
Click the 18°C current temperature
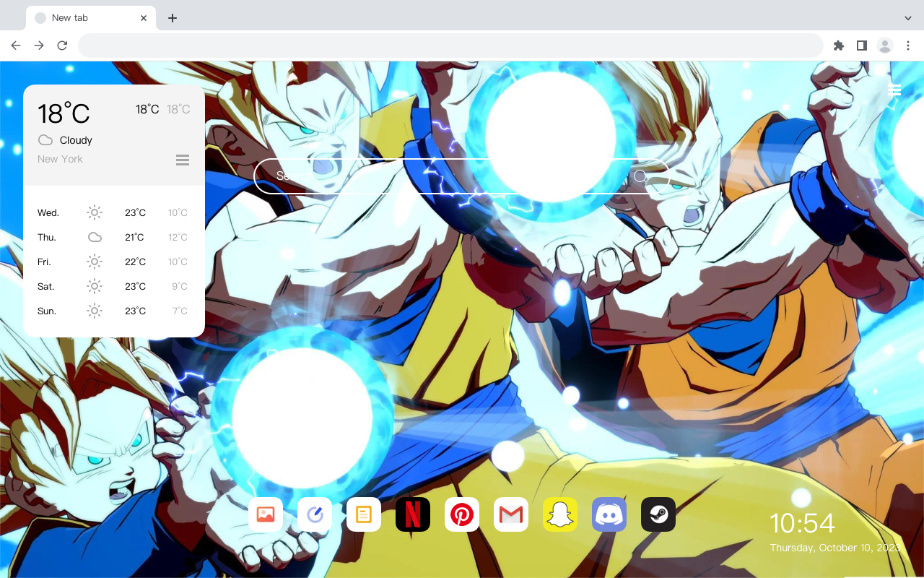pyautogui.click(x=64, y=113)
